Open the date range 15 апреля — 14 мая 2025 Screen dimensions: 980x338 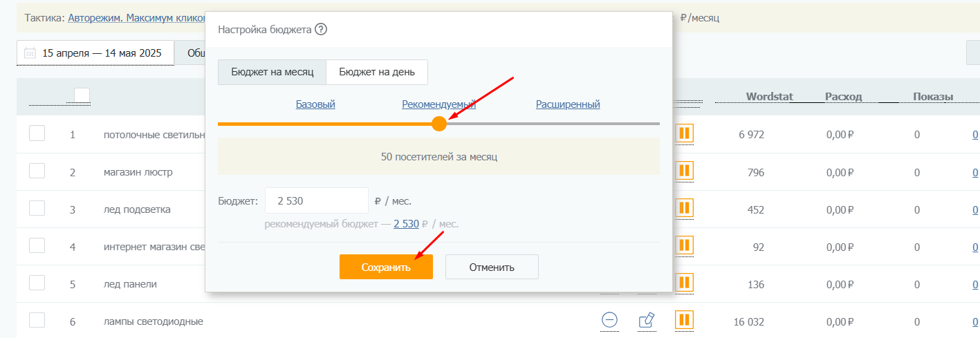click(95, 53)
